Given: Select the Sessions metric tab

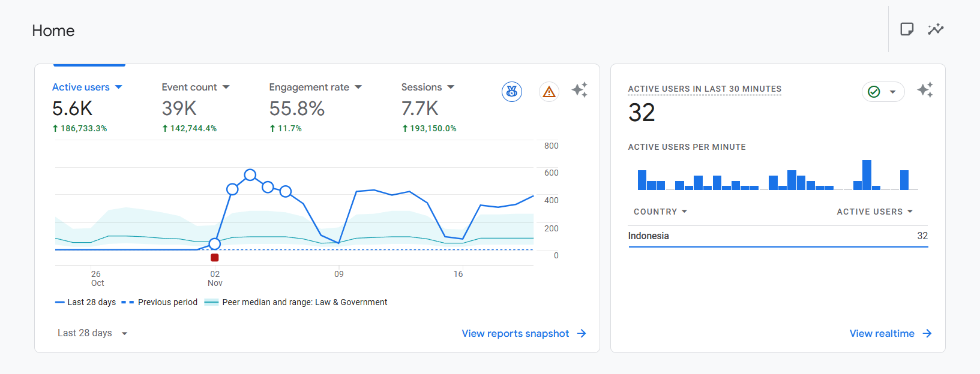Looking at the screenshot, I should 421,88.
